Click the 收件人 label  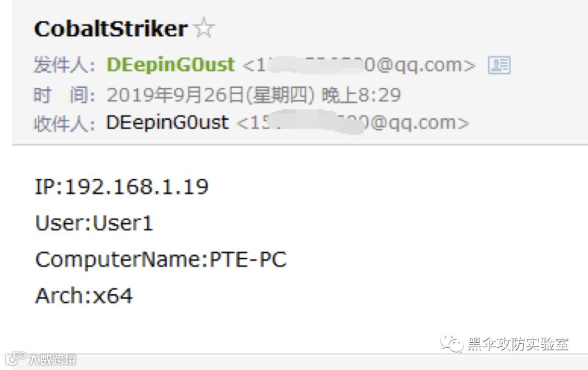click(x=64, y=123)
